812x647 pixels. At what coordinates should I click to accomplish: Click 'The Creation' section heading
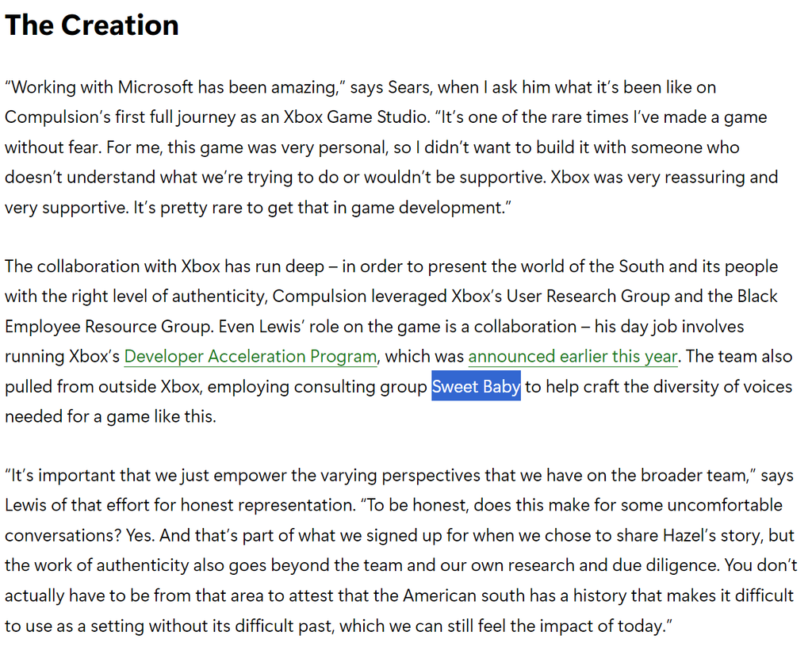[x=92, y=25]
